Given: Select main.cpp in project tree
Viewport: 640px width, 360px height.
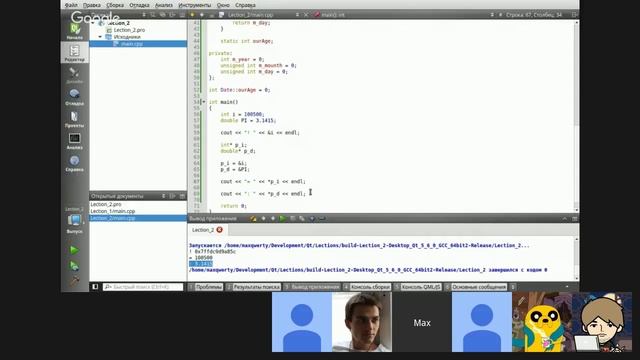Looking at the screenshot, I should tap(131, 44).
